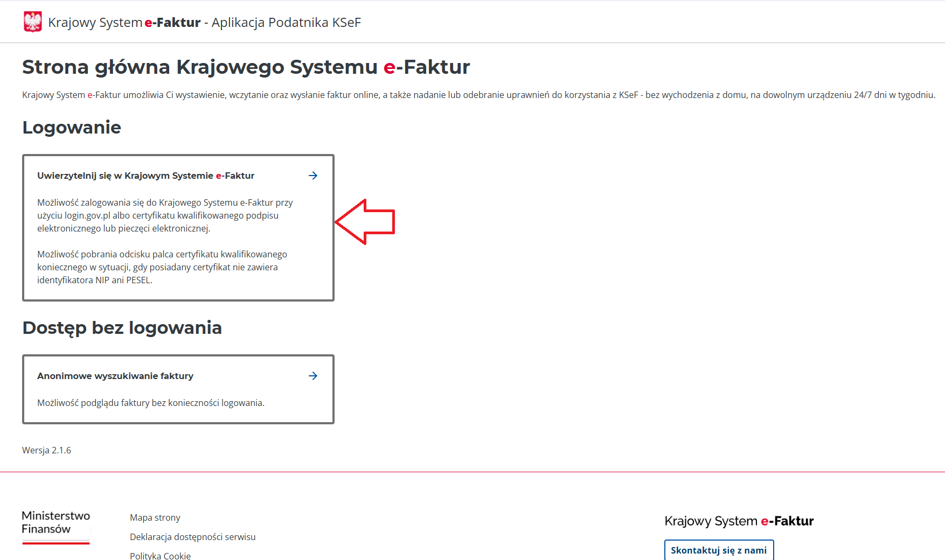Image resolution: width=945 pixels, height=560 pixels.
Task: Click the red arrow pointing at login card
Action: (365, 222)
